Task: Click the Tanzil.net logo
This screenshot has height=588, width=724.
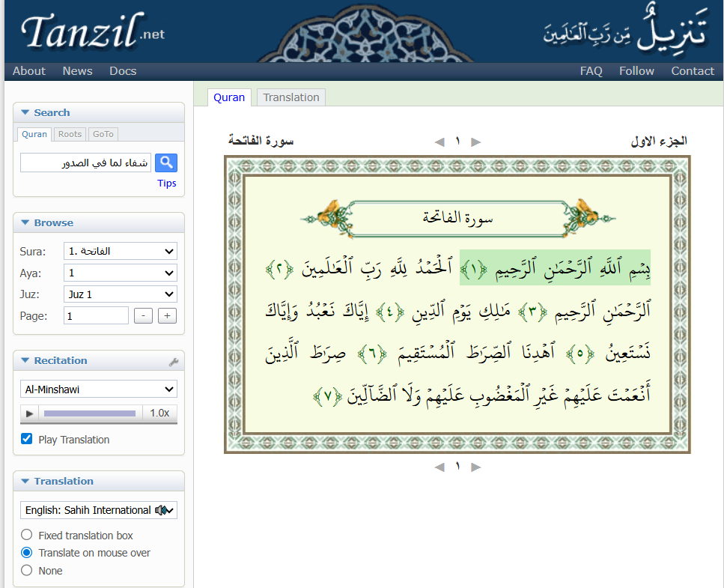Action: coord(92,31)
